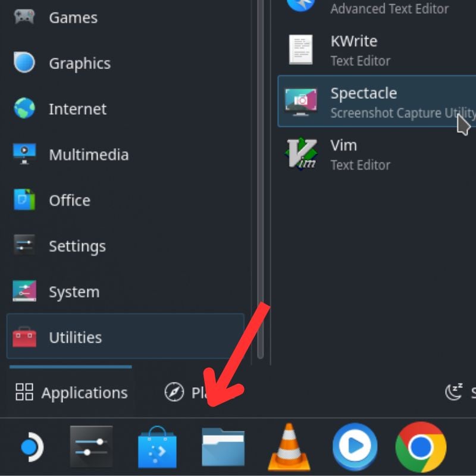Click the category list scrollbar
The image size is (476, 476).
(x=260, y=179)
